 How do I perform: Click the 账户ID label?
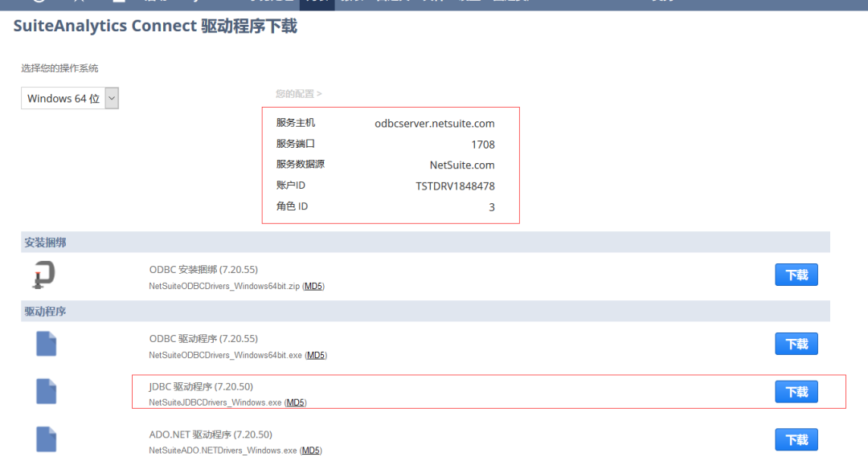[291, 186]
